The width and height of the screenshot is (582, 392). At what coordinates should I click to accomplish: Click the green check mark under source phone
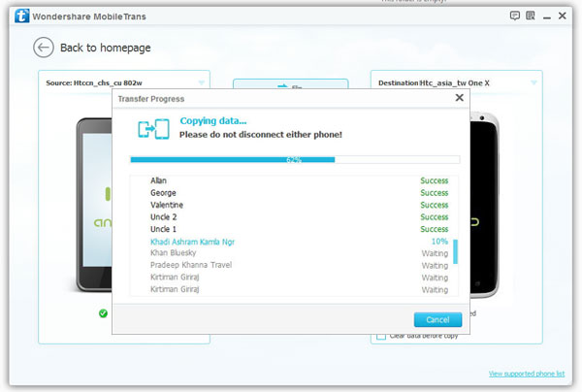[103, 313]
